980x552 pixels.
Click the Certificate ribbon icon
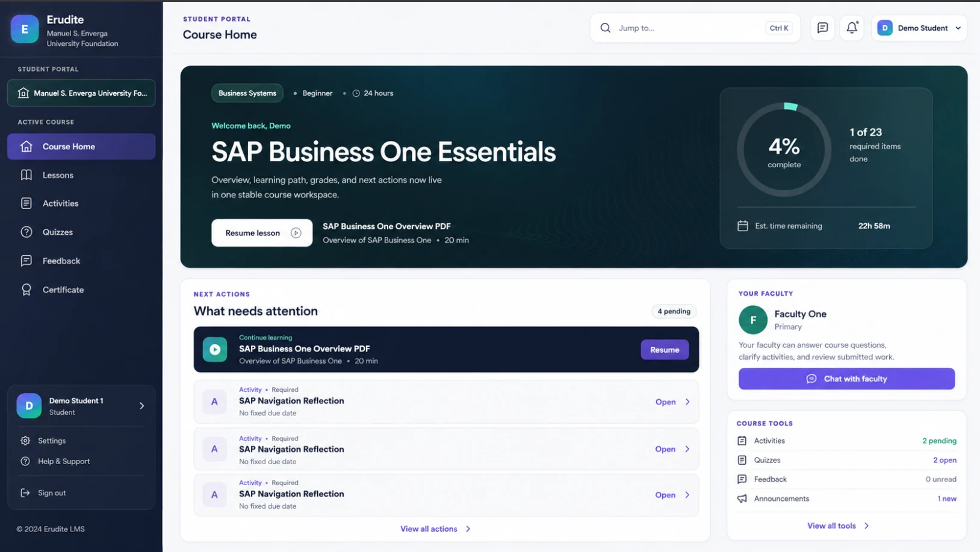point(26,290)
